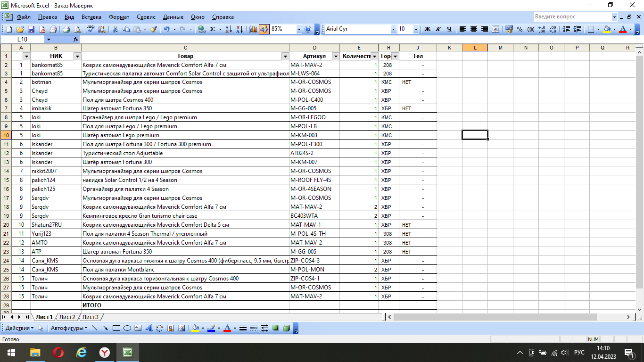
Task: Open the Справка menu
Action: (223, 17)
